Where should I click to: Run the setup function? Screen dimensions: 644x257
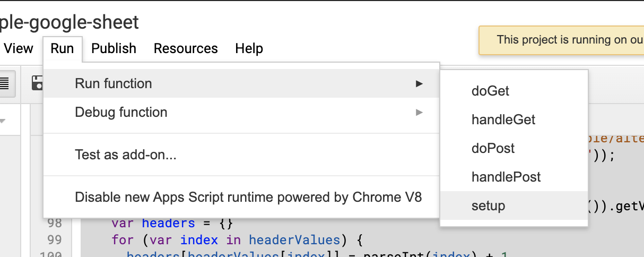tap(514, 205)
